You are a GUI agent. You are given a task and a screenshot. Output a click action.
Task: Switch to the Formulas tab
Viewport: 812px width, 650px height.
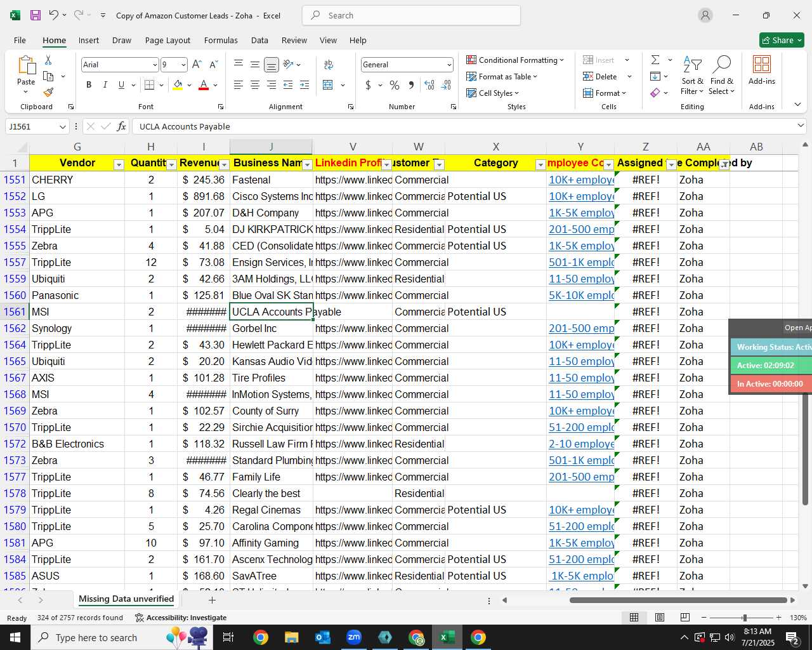221,40
